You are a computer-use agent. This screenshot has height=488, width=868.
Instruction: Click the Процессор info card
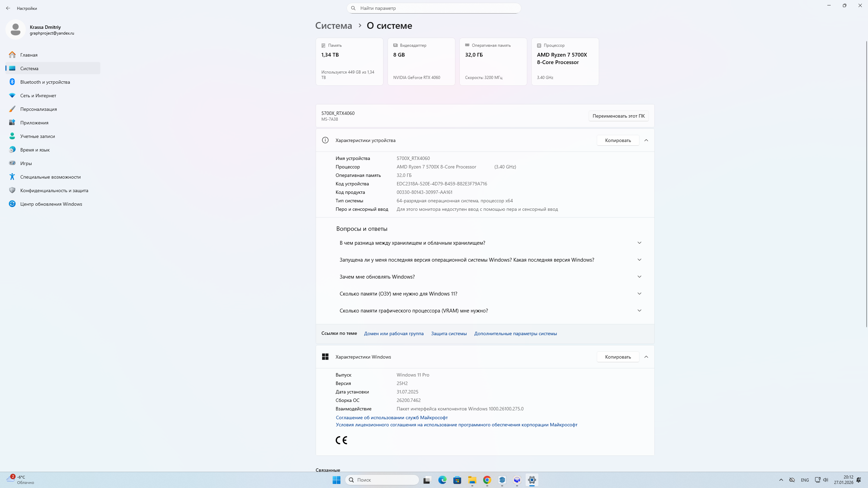click(565, 62)
